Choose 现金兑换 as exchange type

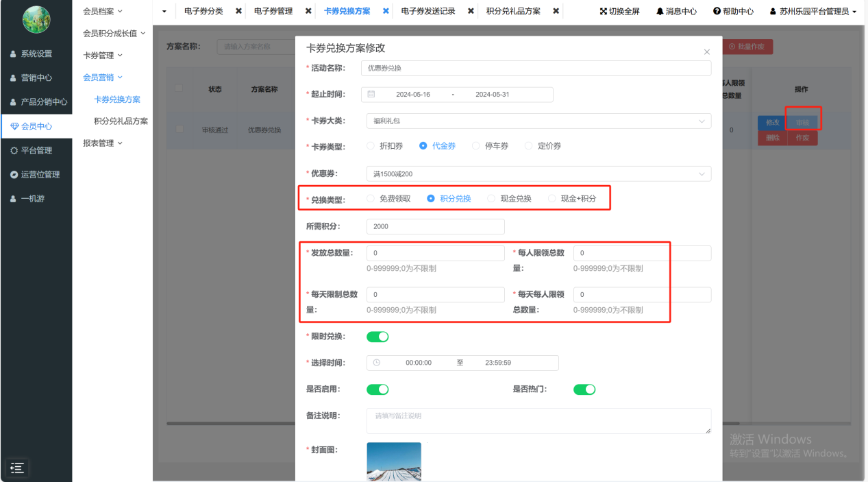tap(491, 199)
